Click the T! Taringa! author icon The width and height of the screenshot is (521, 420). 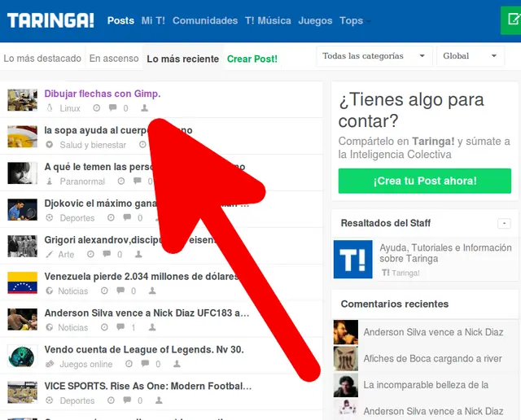(x=385, y=273)
